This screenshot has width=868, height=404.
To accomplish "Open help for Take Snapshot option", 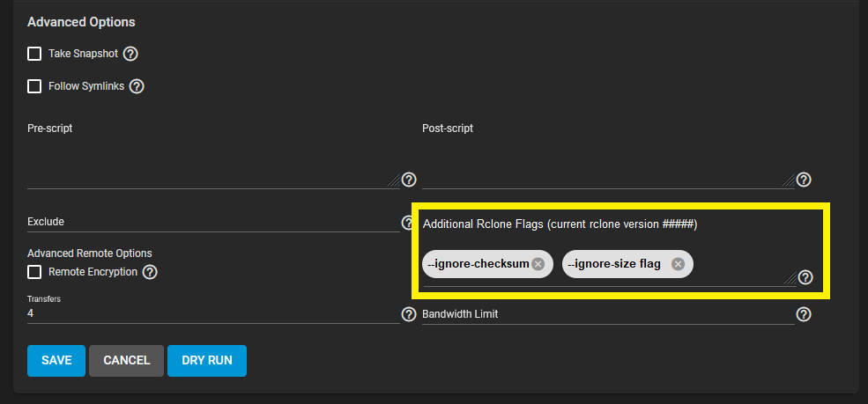I will pyautogui.click(x=130, y=54).
